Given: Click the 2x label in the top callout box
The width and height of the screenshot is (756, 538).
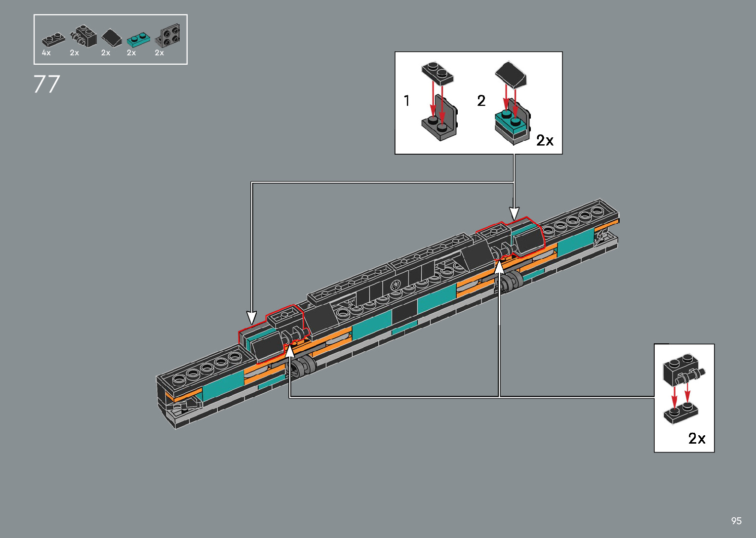Looking at the screenshot, I should [x=545, y=141].
